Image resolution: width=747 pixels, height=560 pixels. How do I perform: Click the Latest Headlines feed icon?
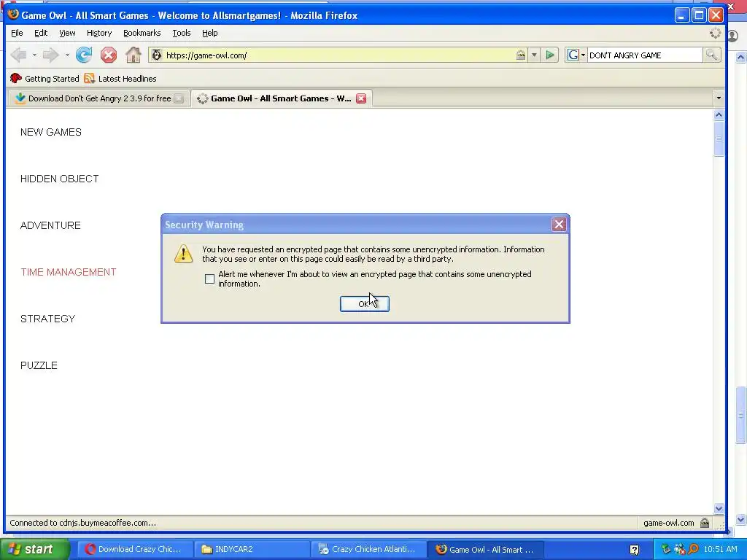coord(89,79)
